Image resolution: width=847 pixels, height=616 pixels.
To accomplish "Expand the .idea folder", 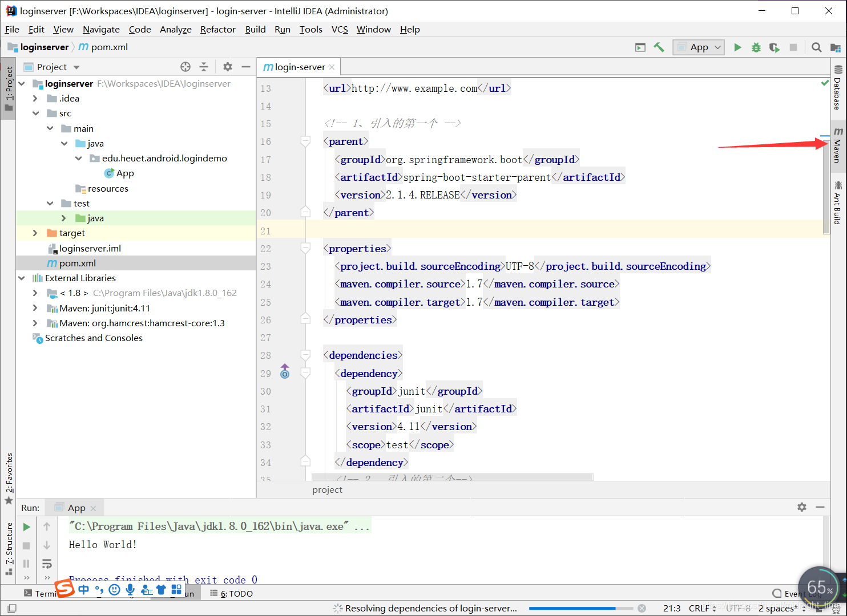I will [x=35, y=98].
